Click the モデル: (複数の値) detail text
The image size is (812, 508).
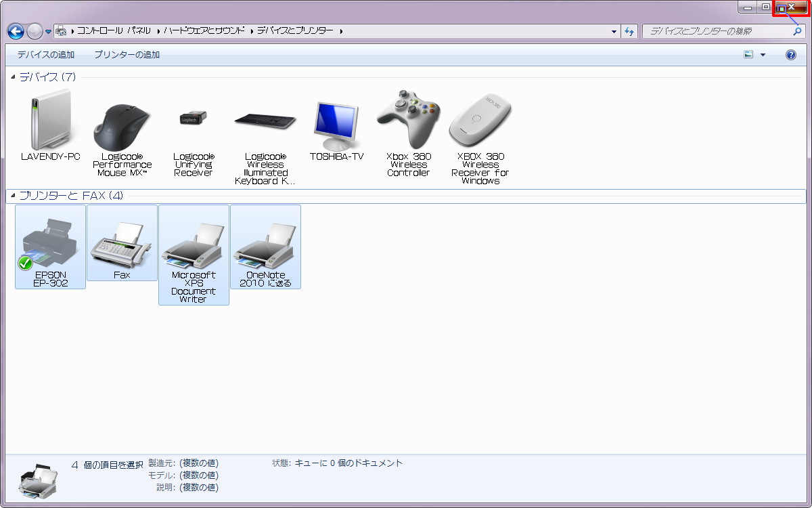point(183,475)
